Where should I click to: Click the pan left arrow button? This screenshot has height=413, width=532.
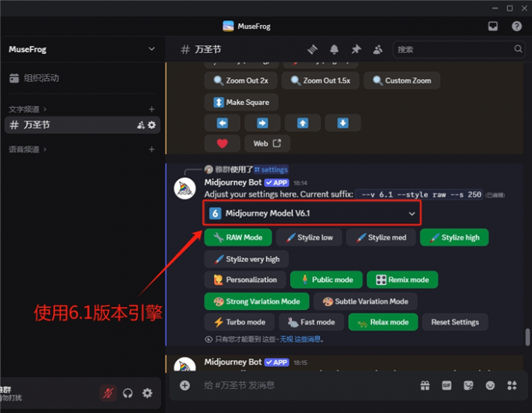[x=222, y=123]
